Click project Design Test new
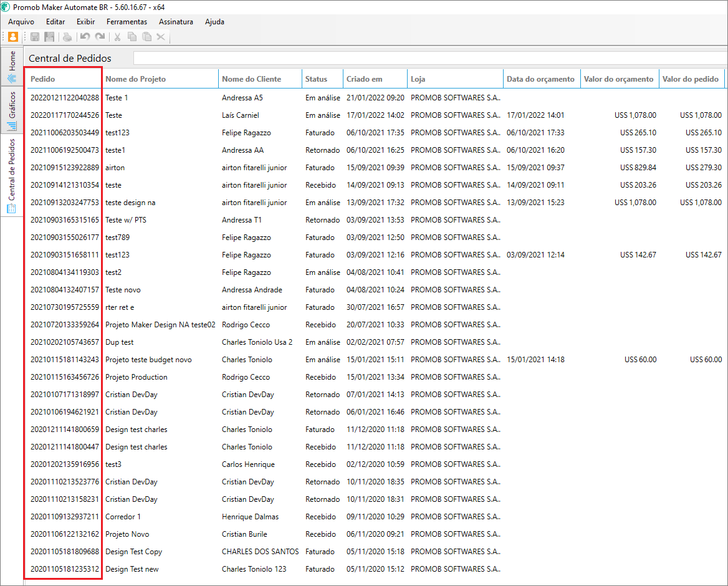Image resolution: width=728 pixels, height=586 pixels. (132, 569)
